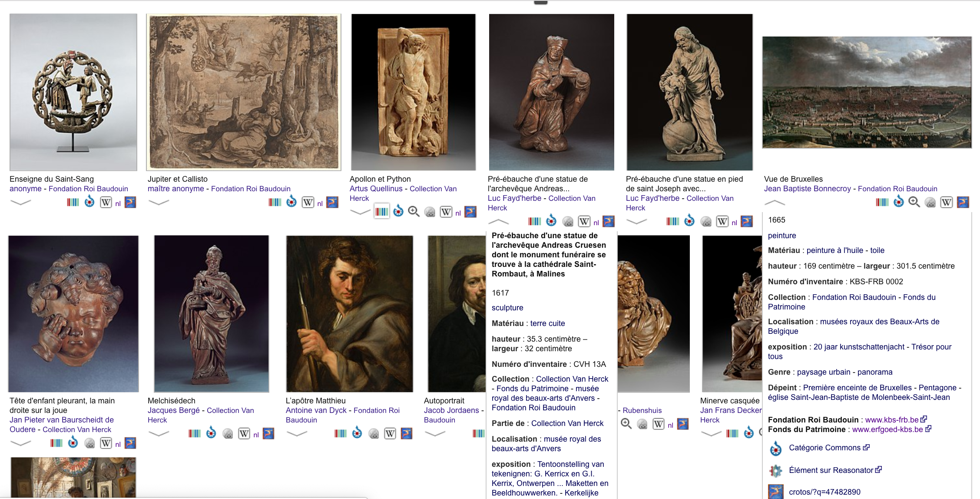The height and width of the screenshot is (499, 980).
Task: Click 'Pentagone' dépeint link
Action: [937, 388]
